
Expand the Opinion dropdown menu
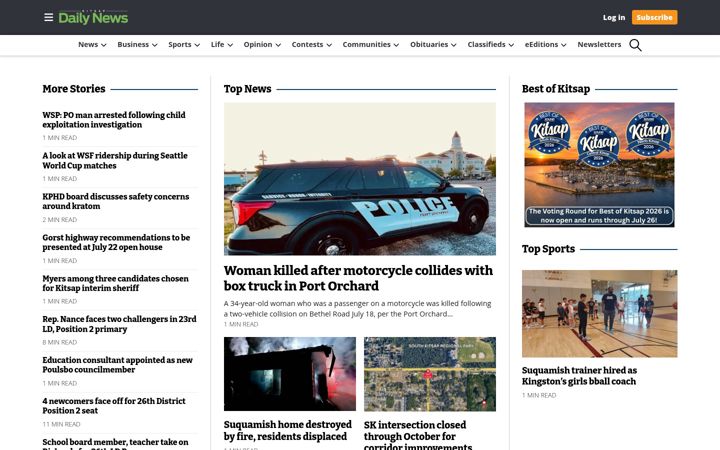click(x=262, y=45)
